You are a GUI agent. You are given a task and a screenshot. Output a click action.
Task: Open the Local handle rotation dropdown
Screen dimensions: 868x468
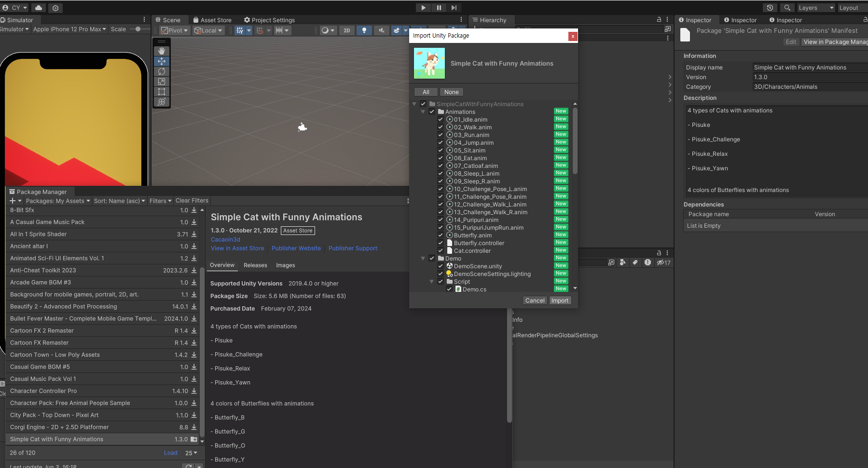pos(208,30)
